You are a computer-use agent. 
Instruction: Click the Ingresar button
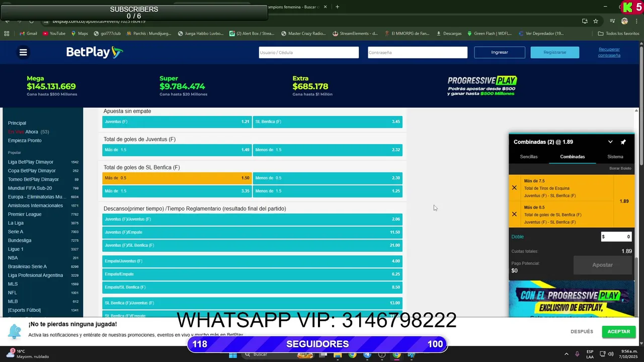coord(500,52)
